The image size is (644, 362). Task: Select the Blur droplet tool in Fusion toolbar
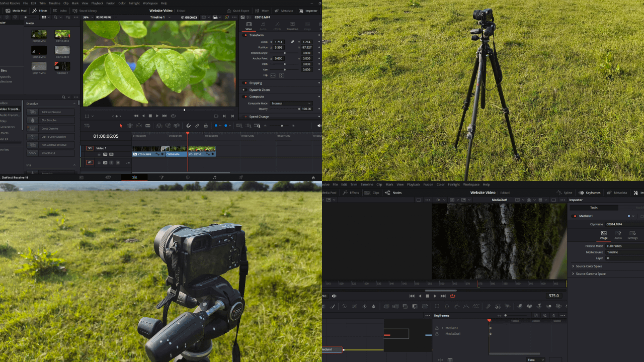[373, 306]
